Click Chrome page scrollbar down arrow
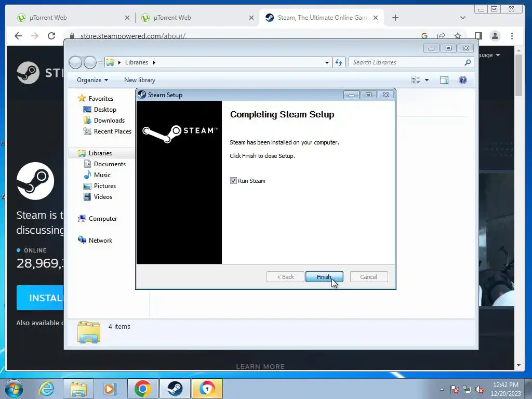The width and height of the screenshot is (532, 399). click(x=518, y=365)
